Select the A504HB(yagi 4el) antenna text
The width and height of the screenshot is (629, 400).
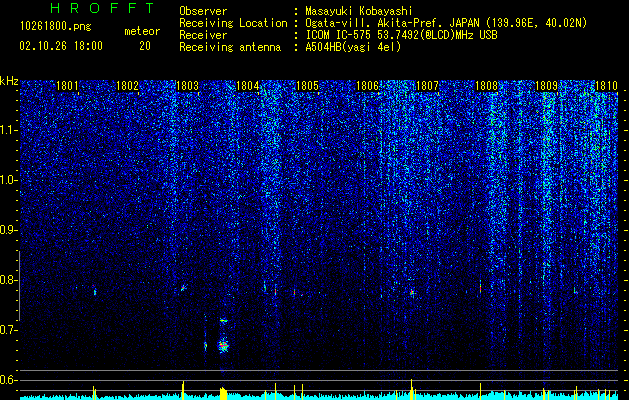pos(353,47)
